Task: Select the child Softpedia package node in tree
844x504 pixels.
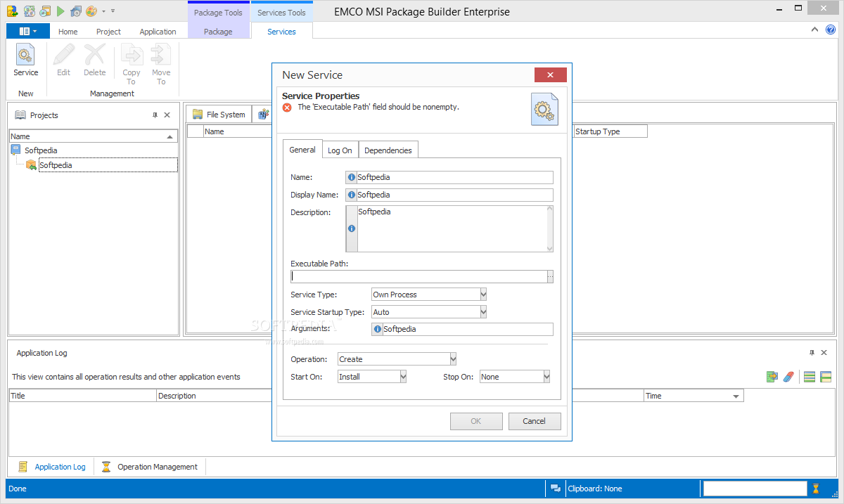Action: click(56, 165)
